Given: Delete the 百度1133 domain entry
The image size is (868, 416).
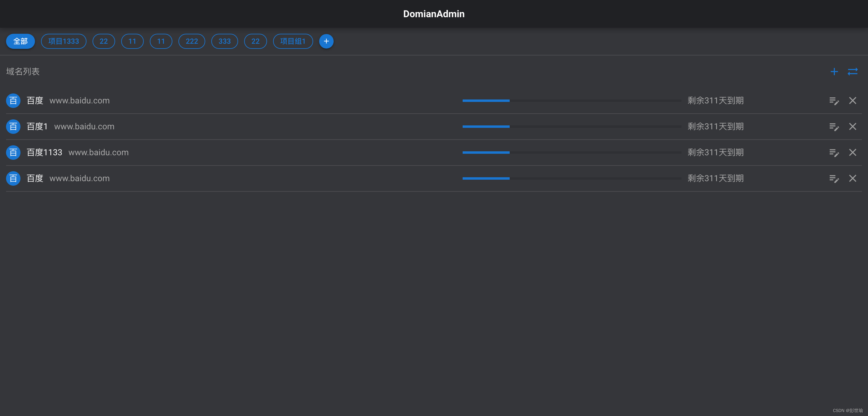Looking at the screenshot, I should pyautogui.click(x=852, y=152).
